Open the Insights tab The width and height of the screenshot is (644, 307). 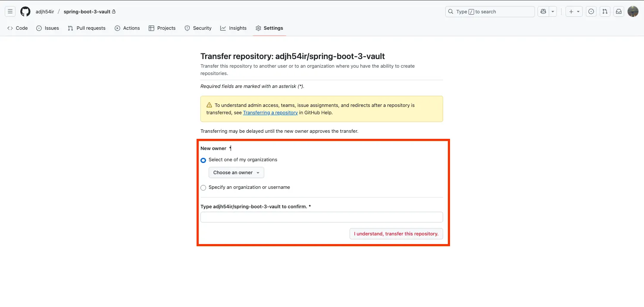point(233,28)
